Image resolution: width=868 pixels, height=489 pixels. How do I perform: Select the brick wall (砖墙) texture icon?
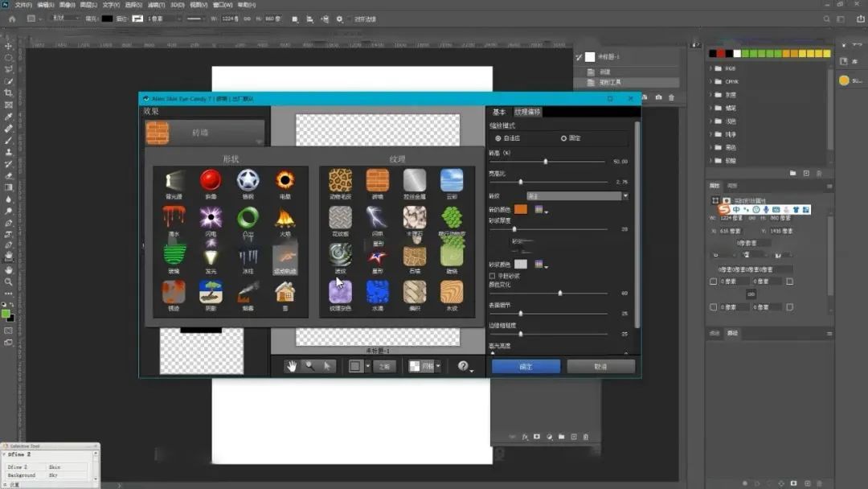377,181
